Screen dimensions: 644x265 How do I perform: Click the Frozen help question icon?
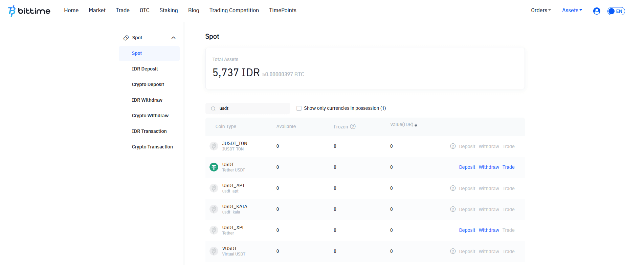353,127
